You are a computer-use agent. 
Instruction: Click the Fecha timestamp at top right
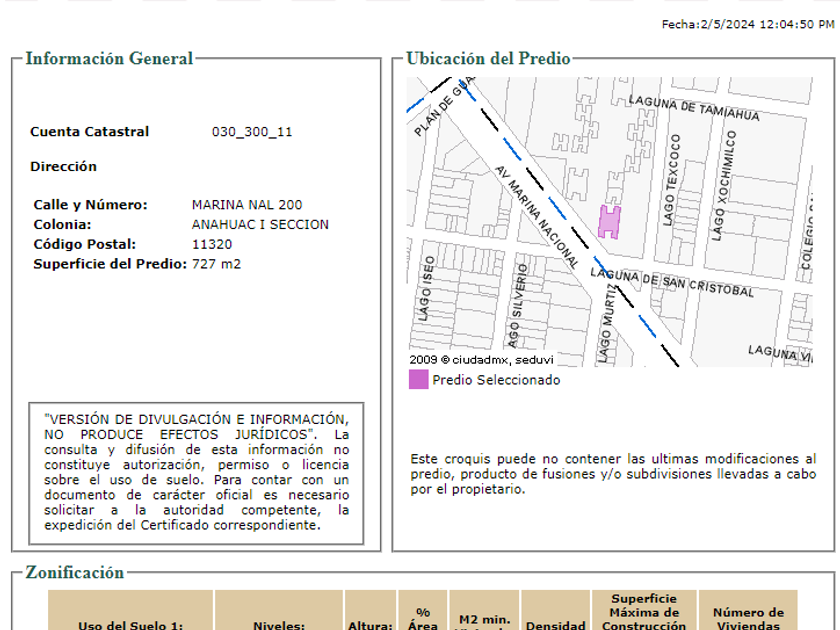(x=748, y=24)
